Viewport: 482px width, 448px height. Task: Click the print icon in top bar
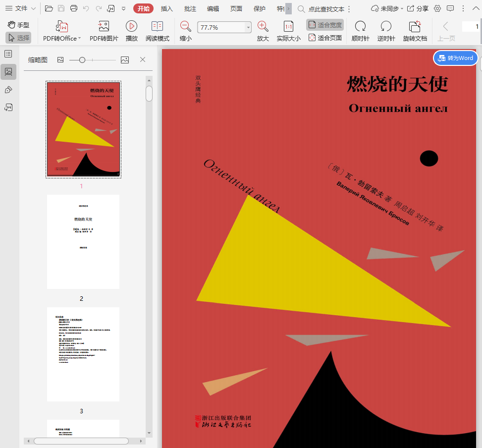click(74, 8)
